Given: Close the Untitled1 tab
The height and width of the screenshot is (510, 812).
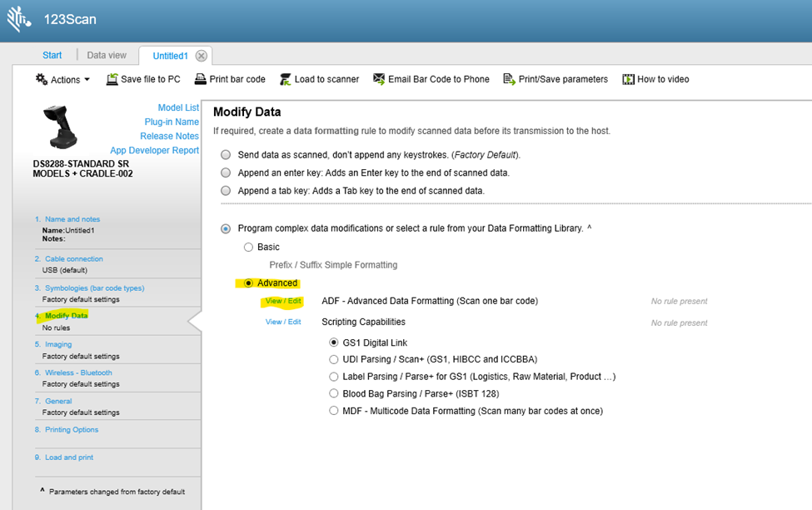Looking at the screenshot, I should (x=202, y=56).
